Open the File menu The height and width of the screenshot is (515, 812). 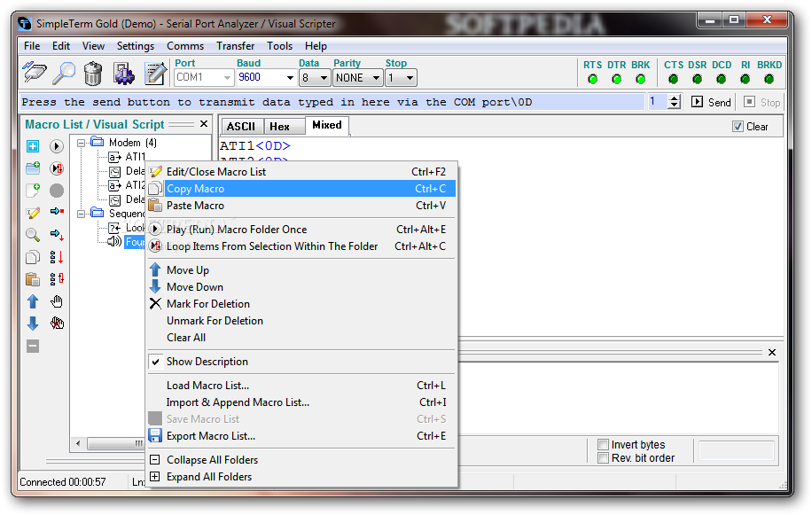(x=32, y=46)
